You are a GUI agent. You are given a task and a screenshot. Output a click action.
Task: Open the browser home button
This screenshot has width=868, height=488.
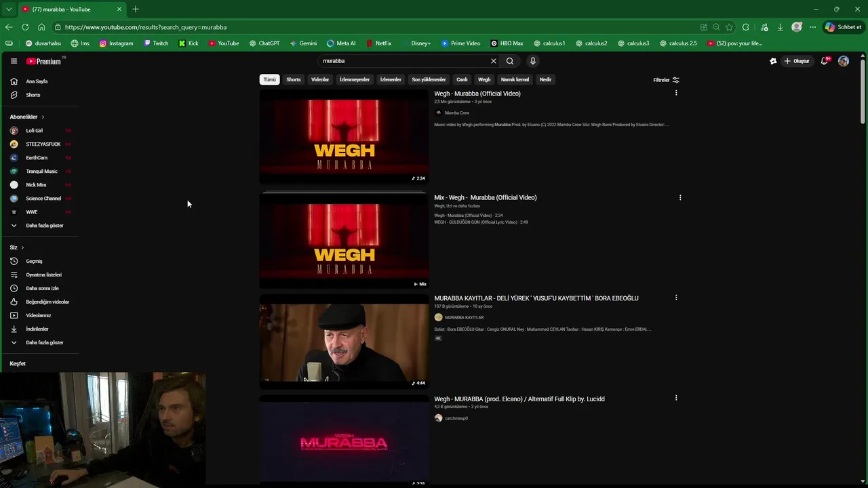41,27
